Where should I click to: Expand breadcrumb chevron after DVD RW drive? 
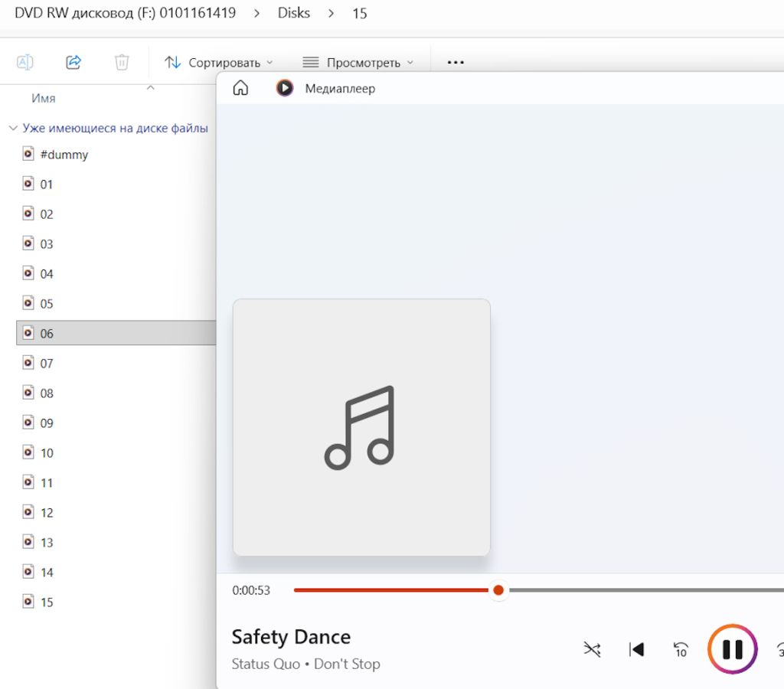pyautogui.click(x=256, y=14)
